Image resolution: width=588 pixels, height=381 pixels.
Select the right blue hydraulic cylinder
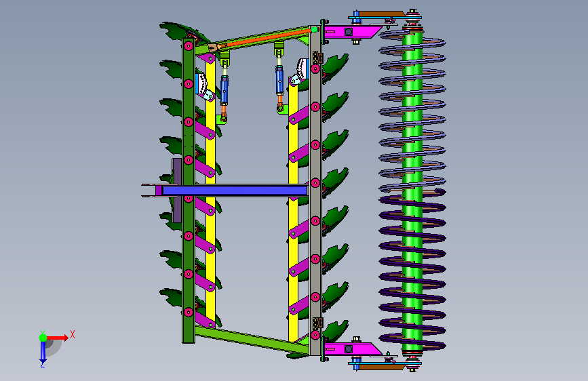tap(279, 81)
